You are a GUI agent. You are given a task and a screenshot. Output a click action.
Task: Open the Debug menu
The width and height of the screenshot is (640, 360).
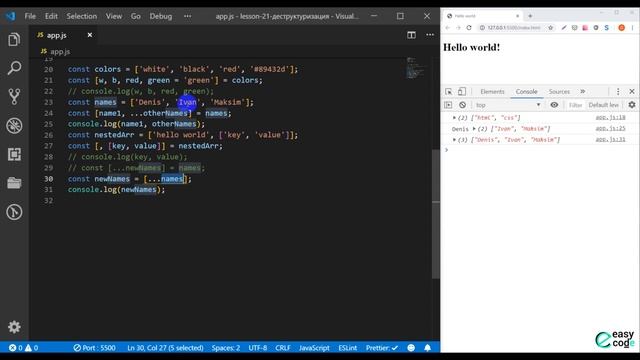pyautogui.click(x=161, y=16)
